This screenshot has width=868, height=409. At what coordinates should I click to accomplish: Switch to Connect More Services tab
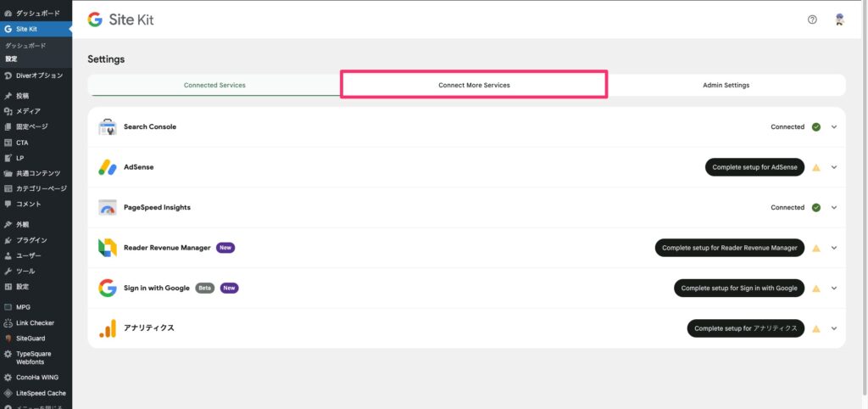pyautogui.click(x=474, y=85)
